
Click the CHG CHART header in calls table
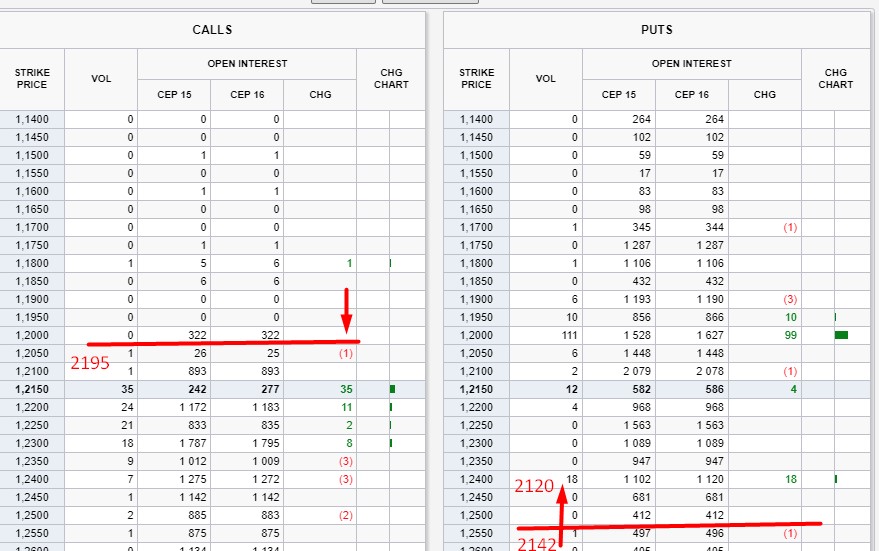pos(391,79)
